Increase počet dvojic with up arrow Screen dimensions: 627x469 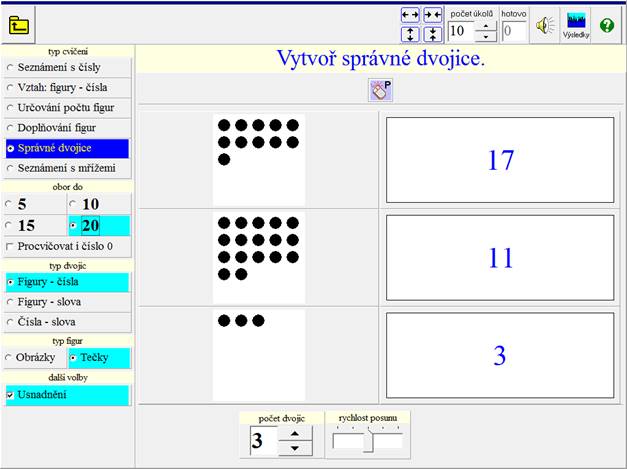click(x=295, y=433)
